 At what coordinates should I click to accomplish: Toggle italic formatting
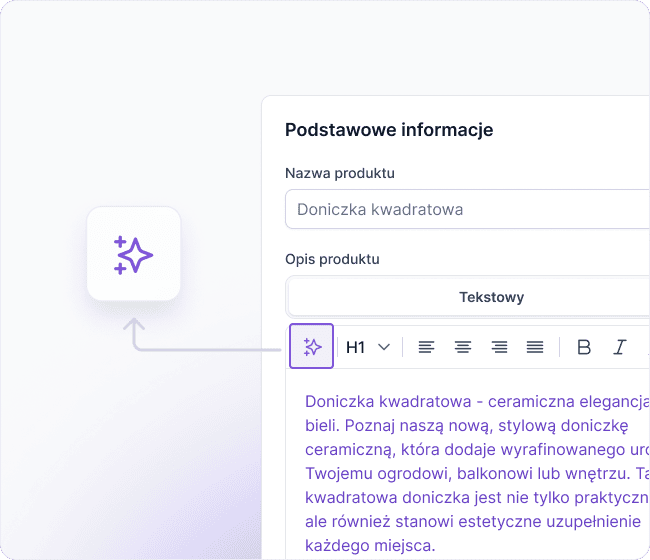click(x=620, y=347)
